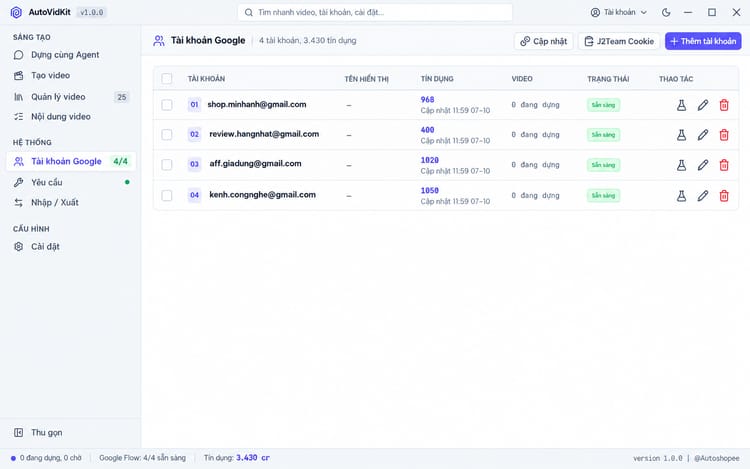Open Nội dung video section
This screenshot has width=750, height=469.
click(x=71, y=117)
